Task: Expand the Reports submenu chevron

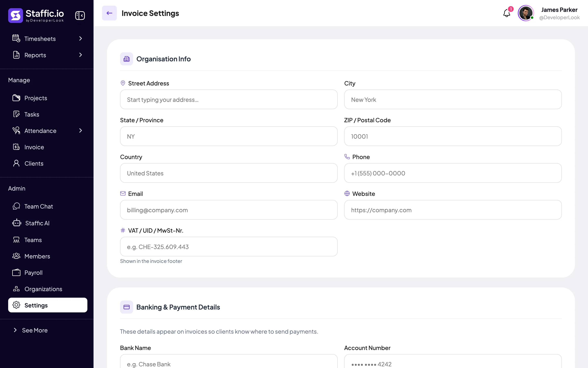Action: click(x=80, y=55)
